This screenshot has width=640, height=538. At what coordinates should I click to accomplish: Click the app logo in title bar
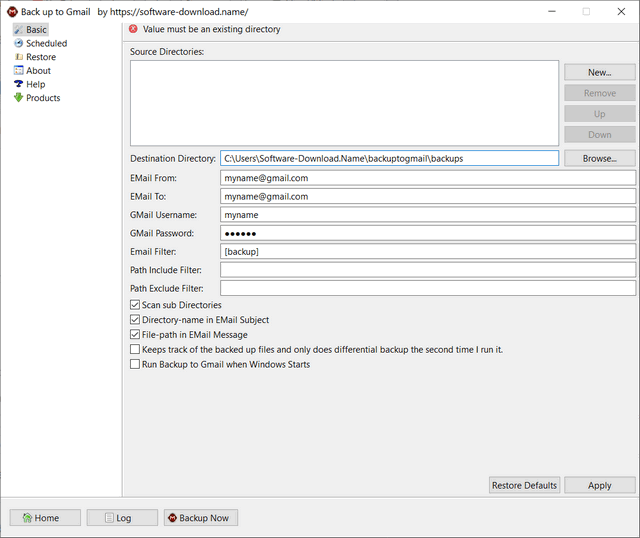pyautogui.click(x=11, y=11)
